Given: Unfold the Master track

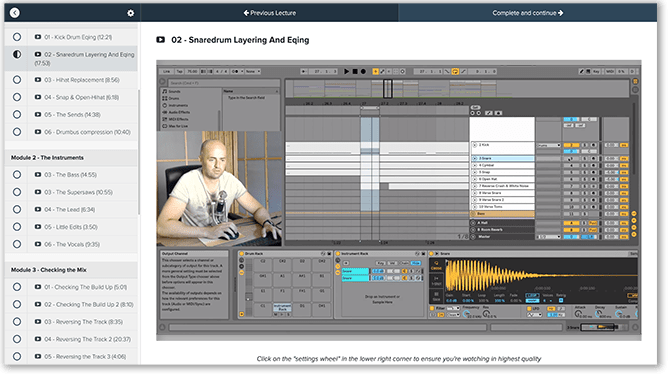Looking at the screenshot, I should pyautogui.click(x=474, y=237).
